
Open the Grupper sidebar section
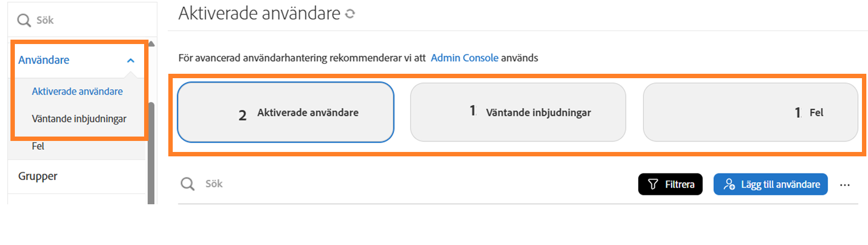pyautogui.click(x=38, y=176)
